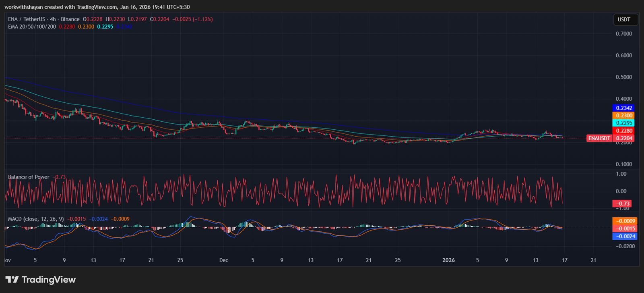Click the 2026 year marker on time axis
Image resolution: width=644 pixels, height=293 pixels.
(x=448, y=260)
